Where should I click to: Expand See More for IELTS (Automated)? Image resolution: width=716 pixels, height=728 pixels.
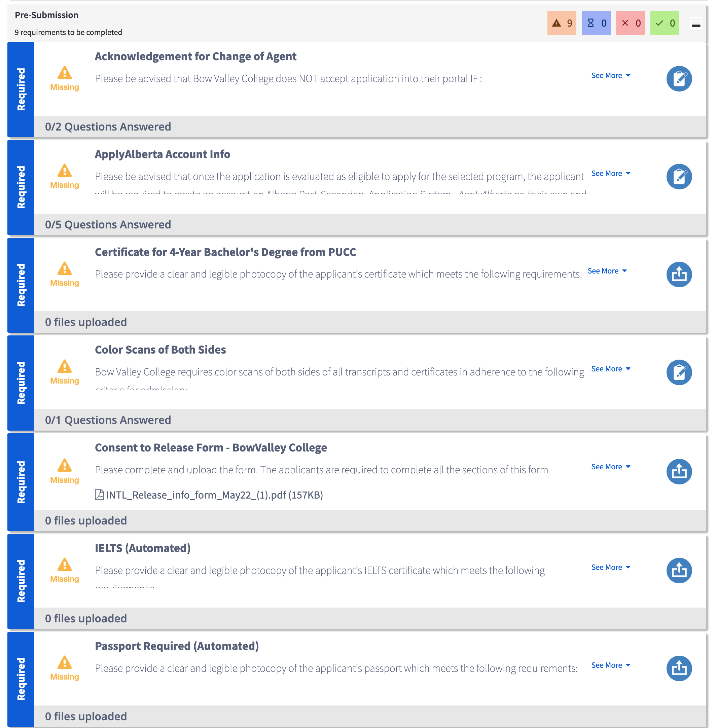tap(610, 567)
